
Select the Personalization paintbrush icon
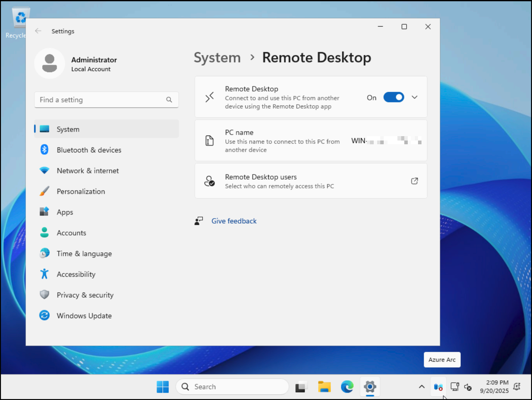point(44,191)
